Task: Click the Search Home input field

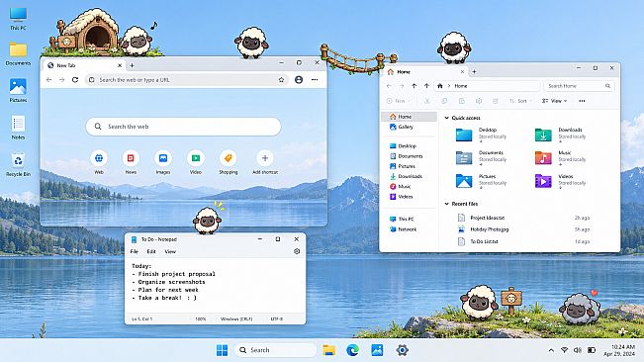Action: click(579, 86)
